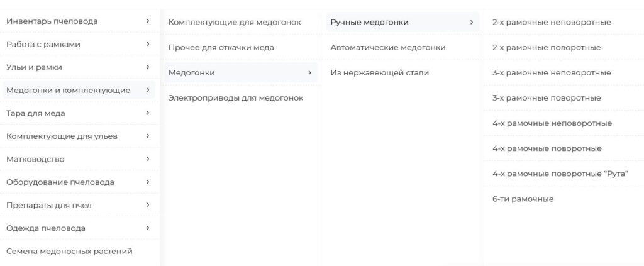Click the chevron next to Ульи и рамки

(x=148, y=67)
